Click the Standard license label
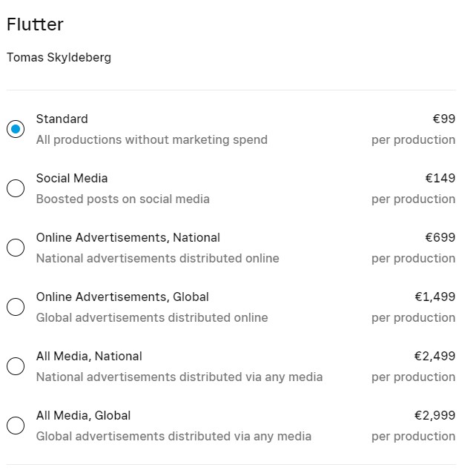Screen dimensions: 476x473 (62, 119)
